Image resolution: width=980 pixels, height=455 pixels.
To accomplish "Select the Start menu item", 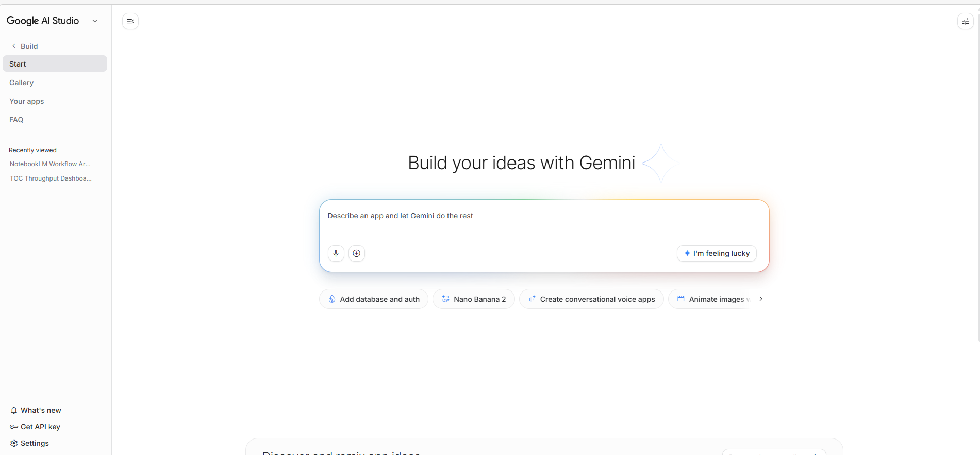I will (x=55, y=64).
